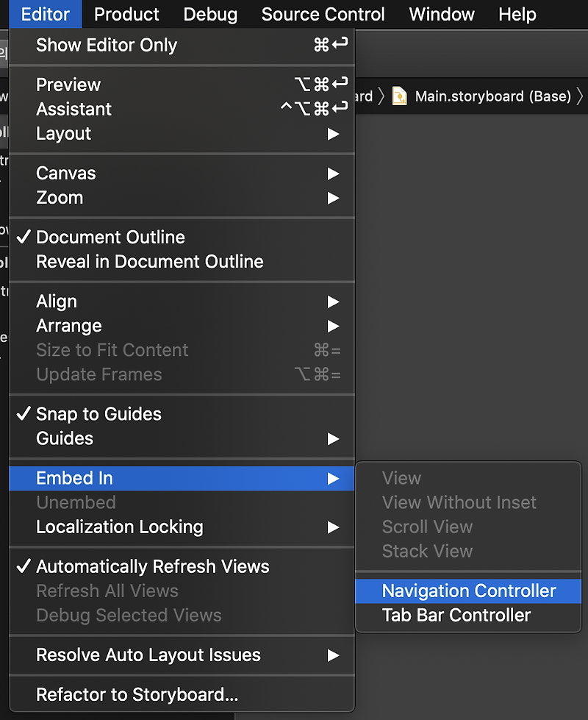Choose Preview from the Editor menu
Viewport: 588px width, 720px height.
68,85
